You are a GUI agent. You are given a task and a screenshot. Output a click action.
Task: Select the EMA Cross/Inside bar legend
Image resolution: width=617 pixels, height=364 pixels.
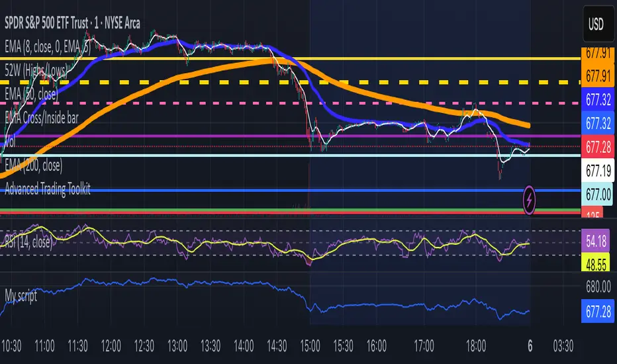pos(41,118)
